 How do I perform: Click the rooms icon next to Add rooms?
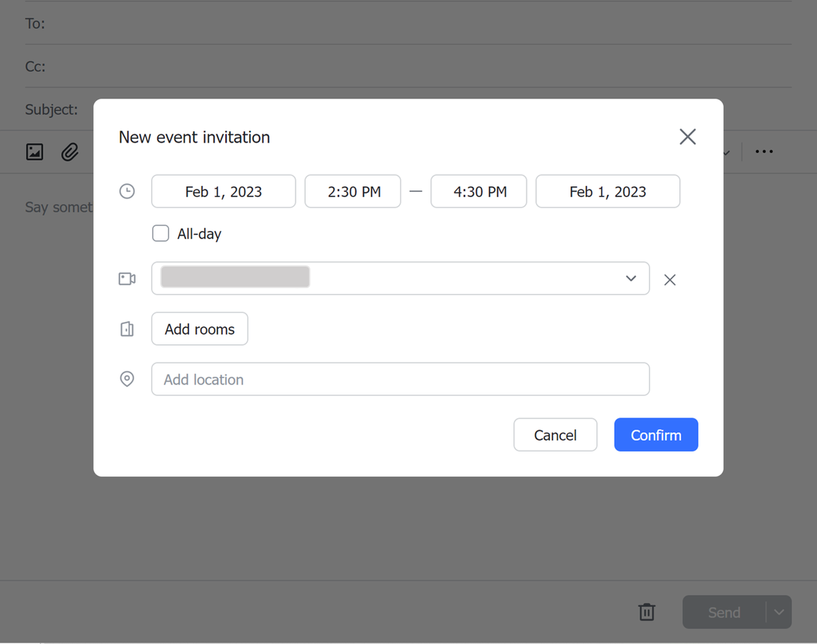127,329
